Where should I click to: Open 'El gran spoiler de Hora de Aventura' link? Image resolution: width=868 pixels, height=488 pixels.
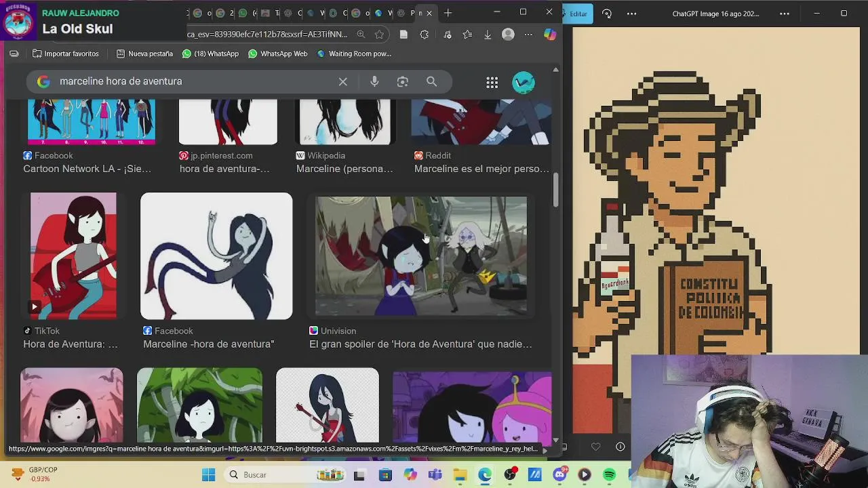pos(420,344)
